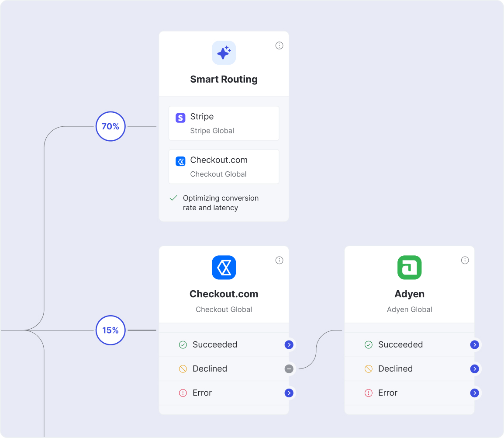Select Checkout Global processor in Smart Routing
Image resolution: width=504 pixels, height=438 pixels.
pyautogui.click(x=224, y=167)
